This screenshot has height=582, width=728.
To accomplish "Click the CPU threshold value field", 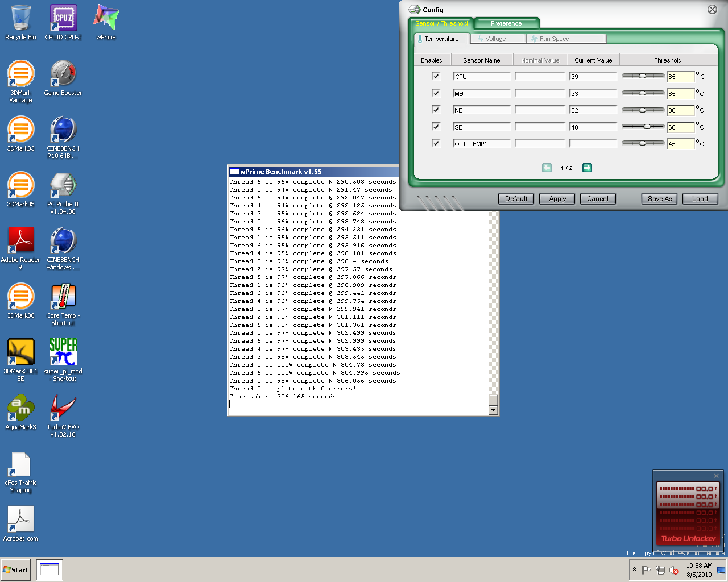I will (x=681, y=77).
